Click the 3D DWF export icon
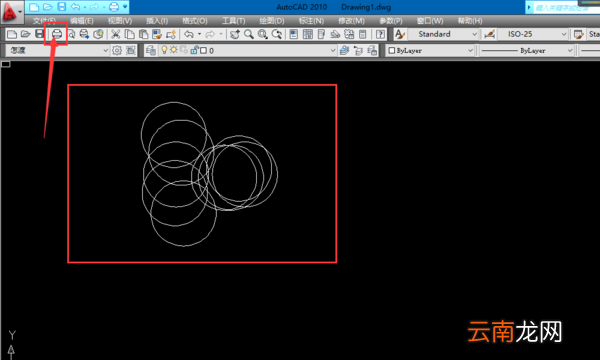 98,34
